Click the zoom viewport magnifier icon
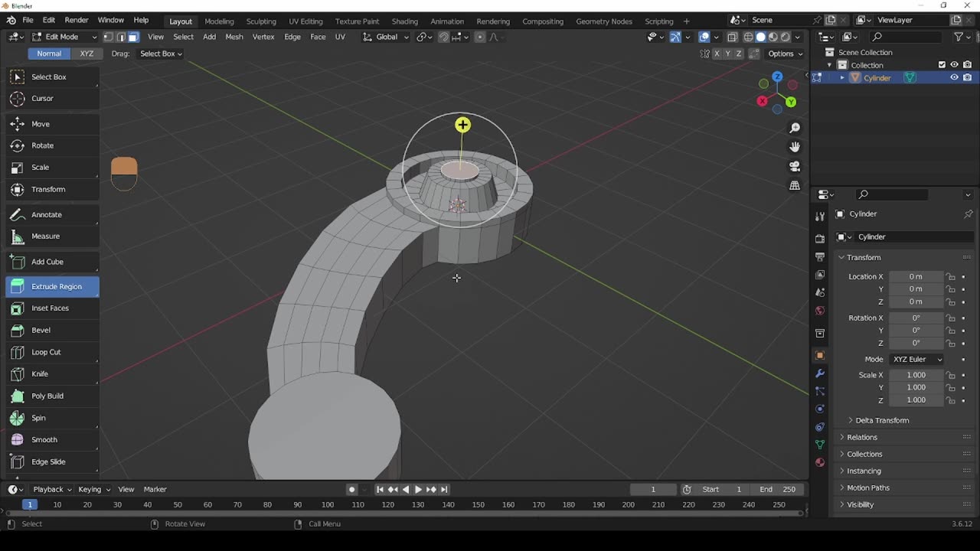980x551 pixels. (795, 128)
